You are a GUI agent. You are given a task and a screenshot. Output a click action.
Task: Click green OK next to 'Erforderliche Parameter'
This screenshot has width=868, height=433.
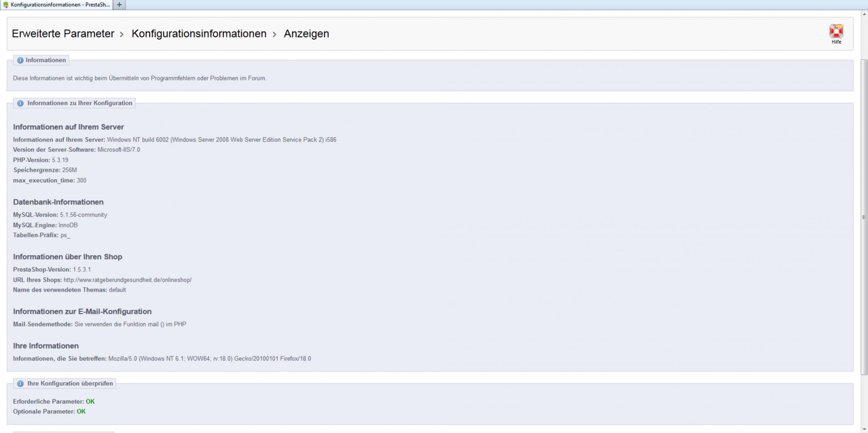coord(90,402)
